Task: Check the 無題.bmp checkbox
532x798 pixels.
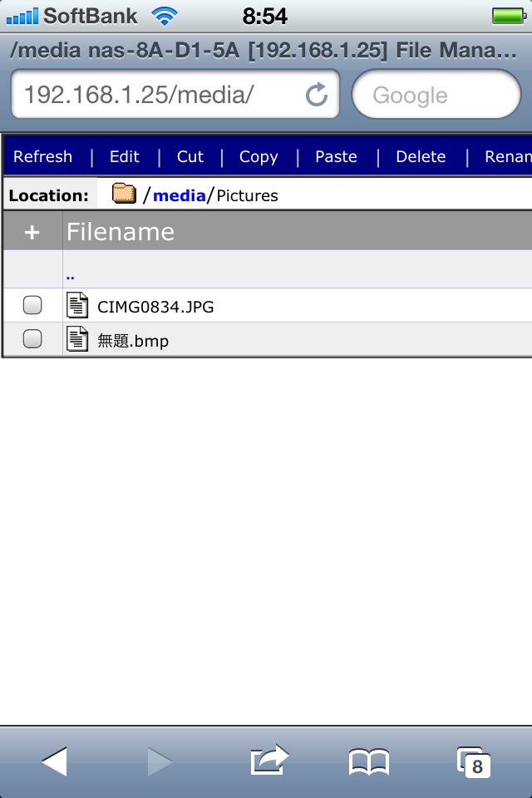Action: (x=32, y=339)
